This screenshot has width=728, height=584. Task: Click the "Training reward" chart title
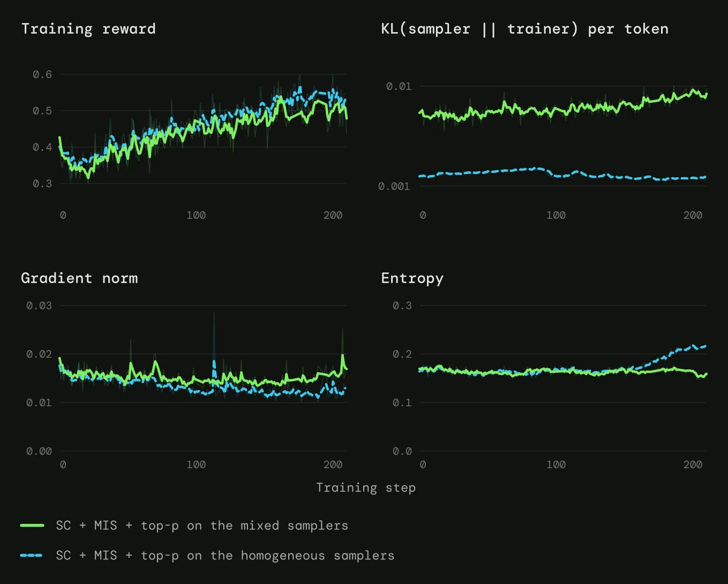(x=88, y=29)
